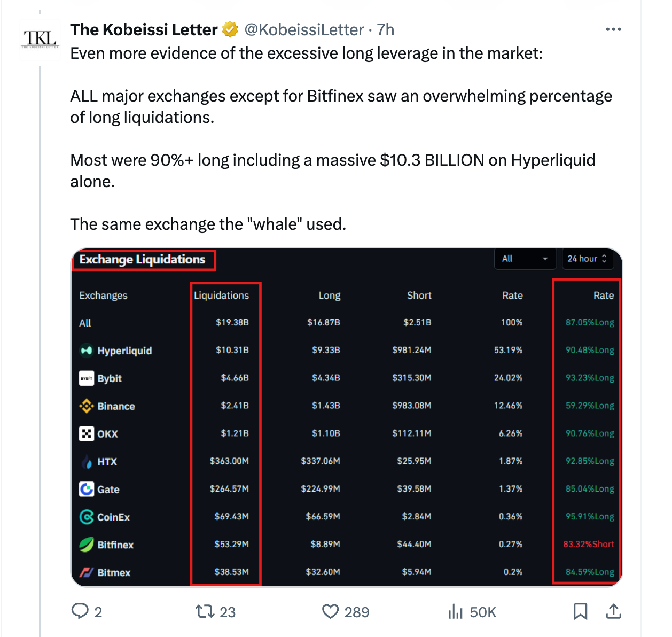Click the TKL profile avatar
The width and height of the screenshot is (672, 637).
[40, 40]
